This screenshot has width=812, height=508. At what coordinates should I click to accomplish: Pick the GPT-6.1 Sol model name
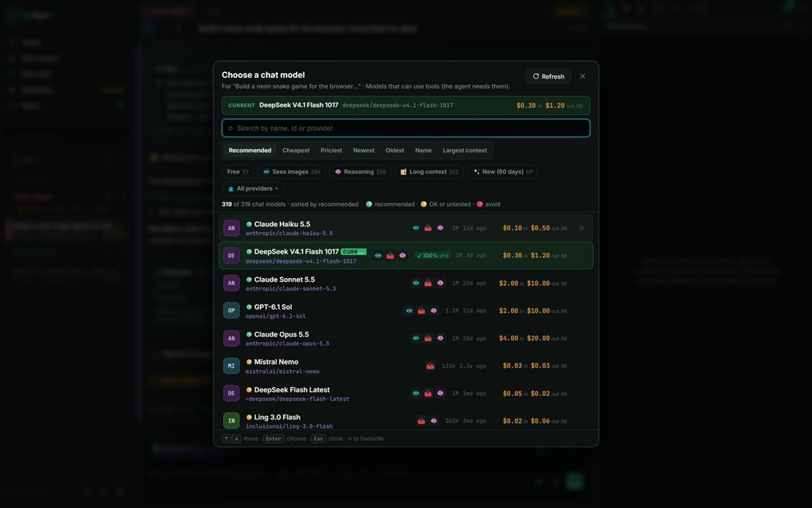(273, 307)
